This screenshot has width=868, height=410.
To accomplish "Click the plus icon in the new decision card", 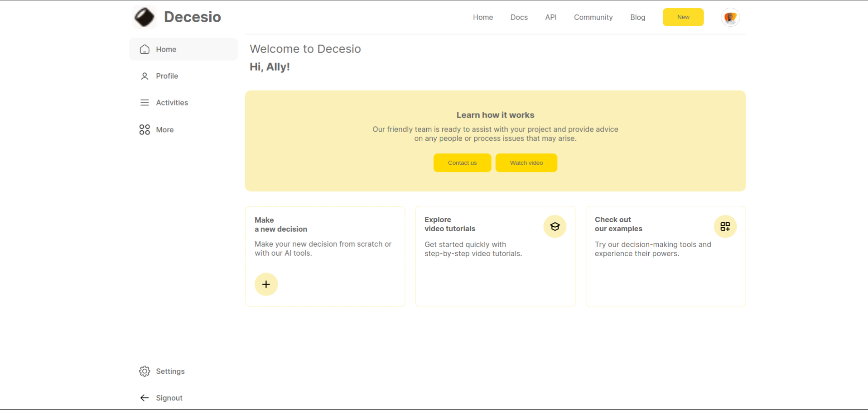I will 266,284.
